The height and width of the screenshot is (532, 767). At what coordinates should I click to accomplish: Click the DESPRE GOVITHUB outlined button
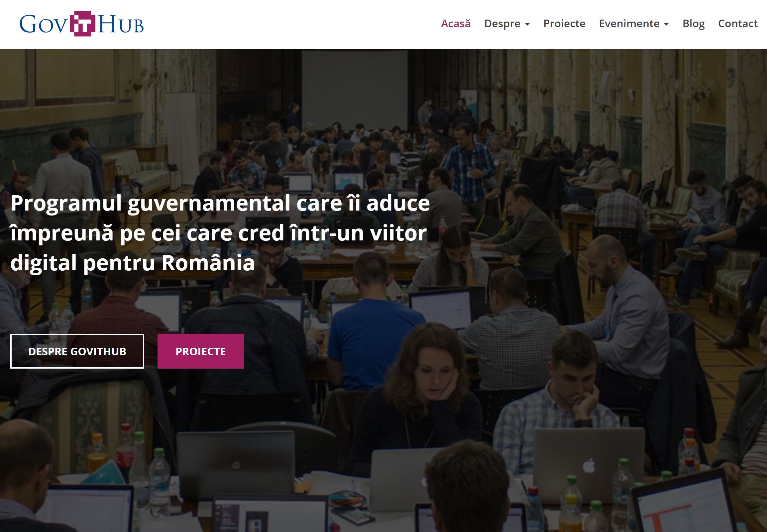coord(77,351)
